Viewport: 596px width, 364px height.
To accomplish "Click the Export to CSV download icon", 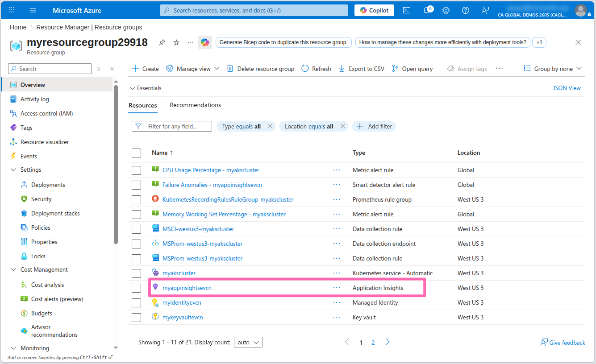I will [x=342, y=68].
